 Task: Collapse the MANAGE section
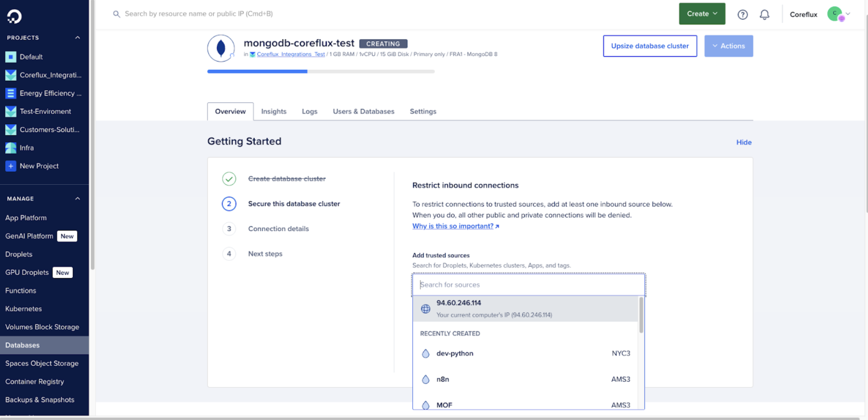pyautogui.click(x=77, y=198)
